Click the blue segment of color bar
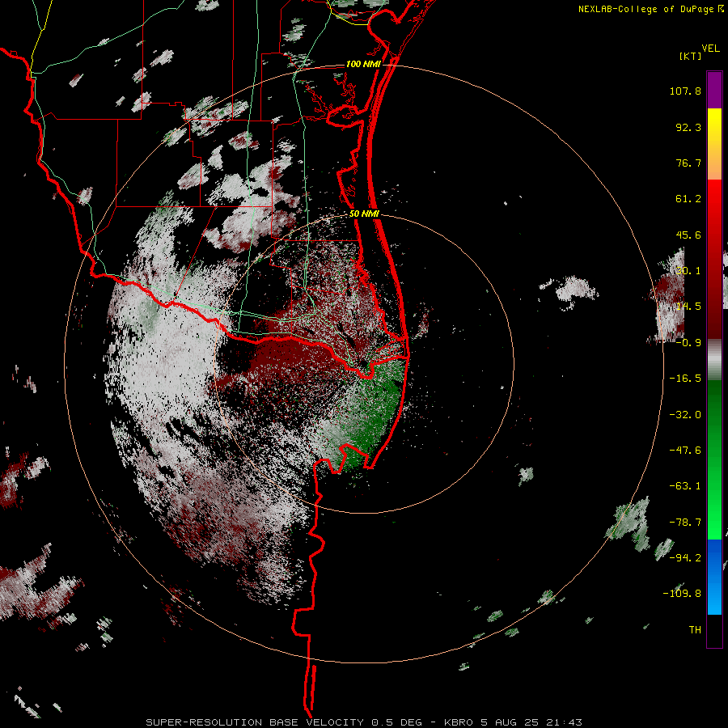This screenshot has height=728, width=728. pyautogui.click(x=714, y=577)
